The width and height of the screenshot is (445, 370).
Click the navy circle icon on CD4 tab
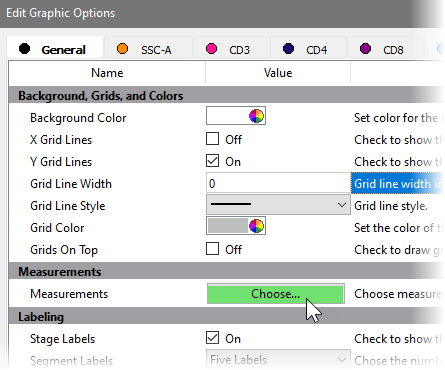(288, 49)
